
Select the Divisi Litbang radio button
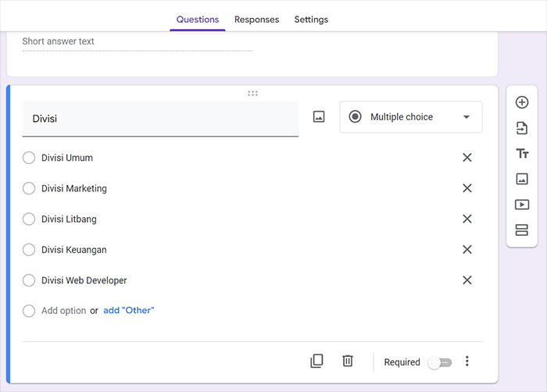29,219
